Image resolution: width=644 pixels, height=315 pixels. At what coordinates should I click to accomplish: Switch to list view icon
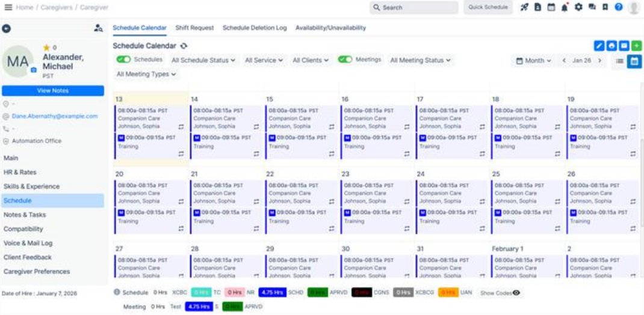coord(620,61)
